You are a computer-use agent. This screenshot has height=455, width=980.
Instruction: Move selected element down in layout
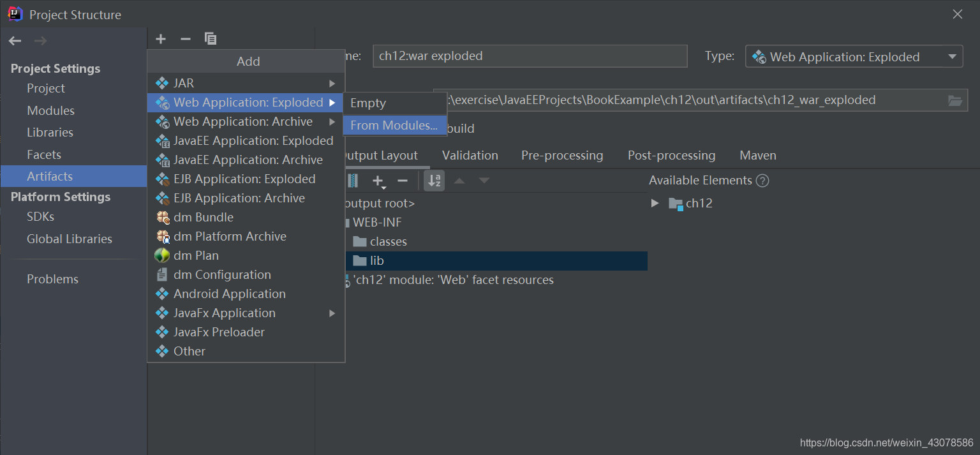pyautogui.click(x=484, y=181)
